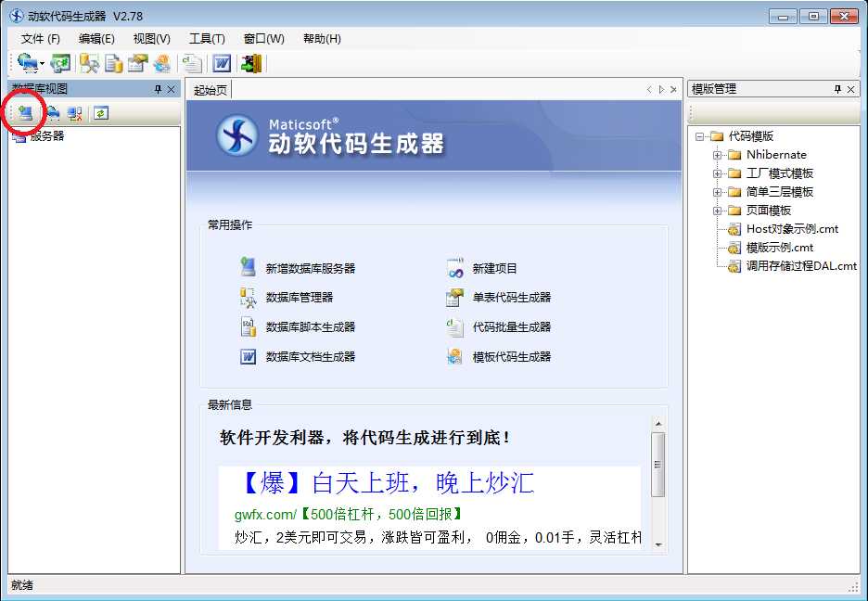Select the 简单三层模板 tree item

[779, 192]
